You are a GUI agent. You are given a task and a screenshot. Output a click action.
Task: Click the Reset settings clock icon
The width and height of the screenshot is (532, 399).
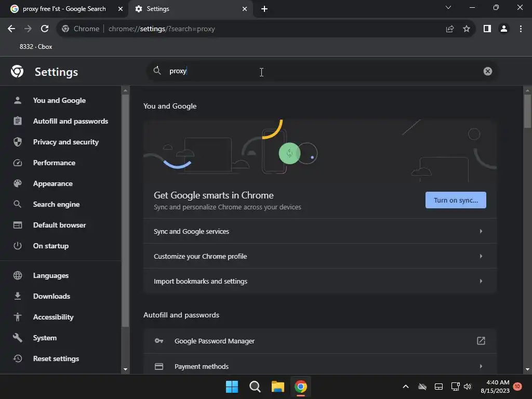[18, 358]
